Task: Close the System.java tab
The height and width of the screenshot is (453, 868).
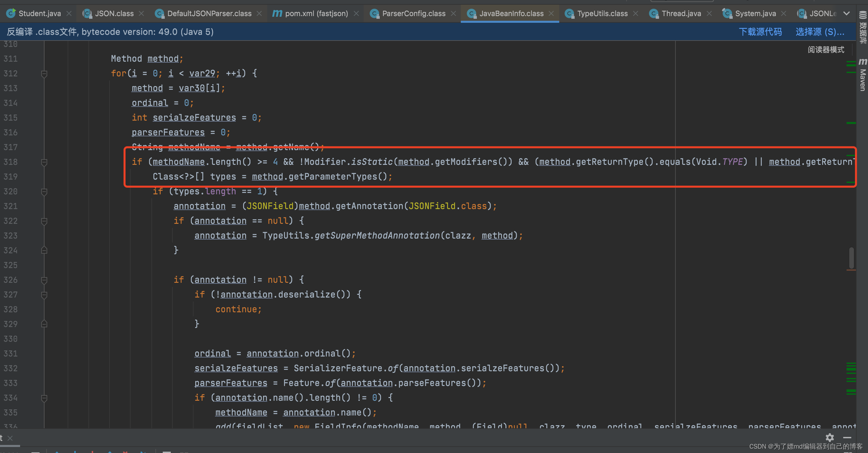Action: point(784,13)
